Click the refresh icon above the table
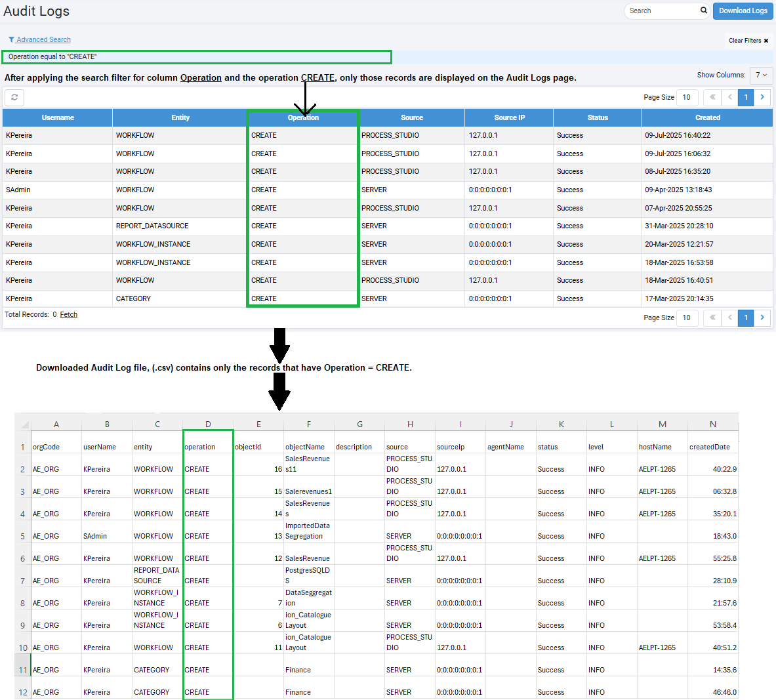776x700 pixels. pos(14,97)
